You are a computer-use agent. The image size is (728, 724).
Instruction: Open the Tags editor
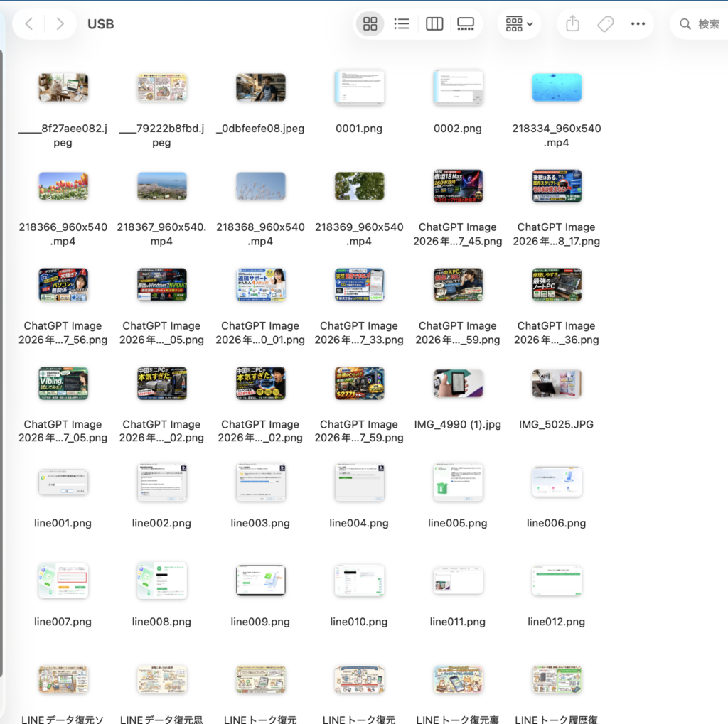[x=605, y=23]
